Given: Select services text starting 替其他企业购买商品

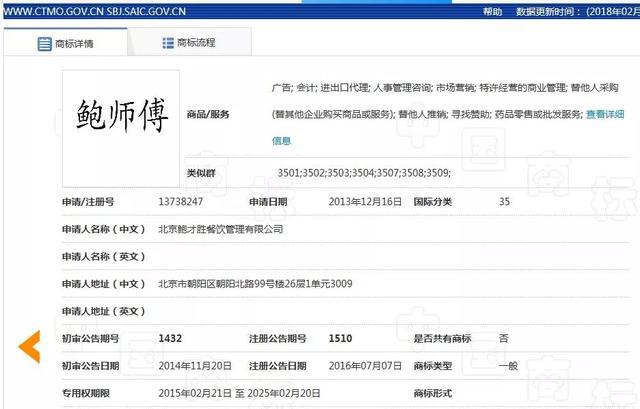Looking at the screenshot, I should [x=427, y=114].
